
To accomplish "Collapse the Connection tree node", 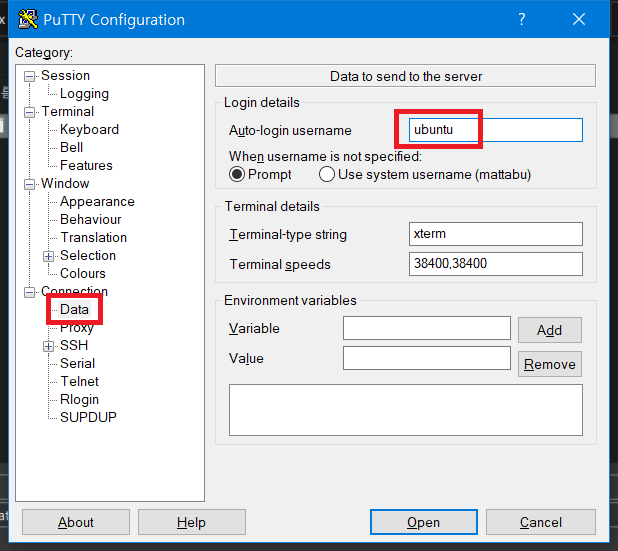I will point(29,292).
